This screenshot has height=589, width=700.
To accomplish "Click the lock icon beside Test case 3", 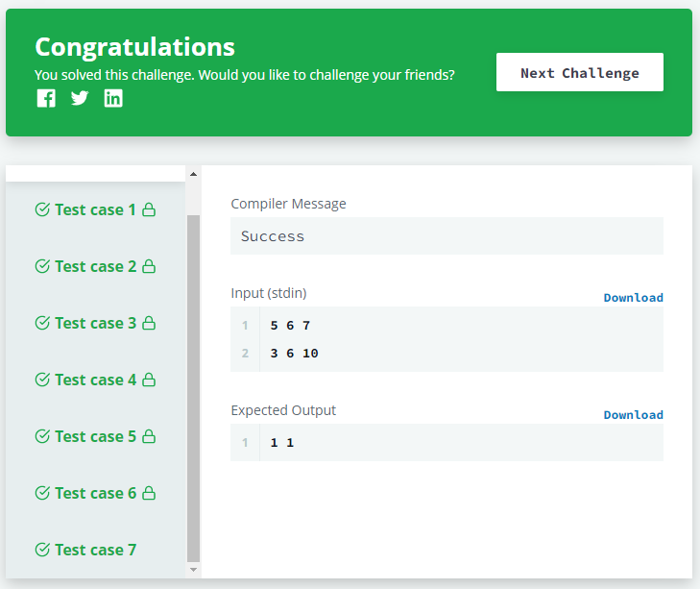I will [149, 323].
